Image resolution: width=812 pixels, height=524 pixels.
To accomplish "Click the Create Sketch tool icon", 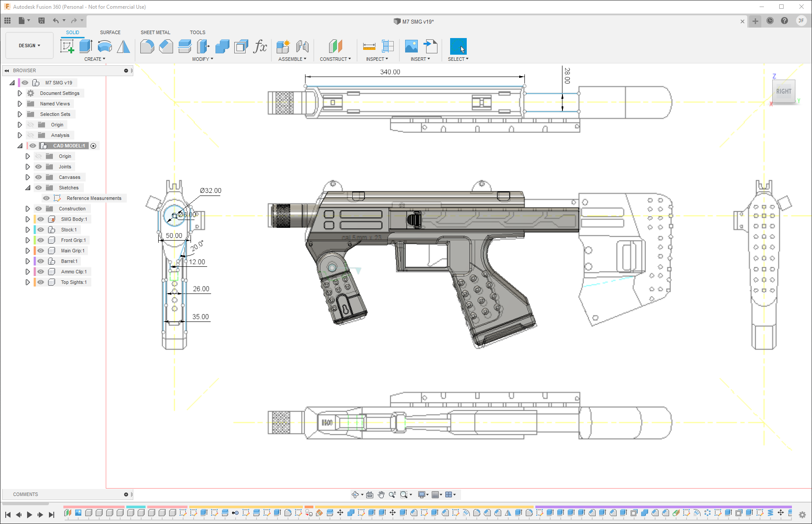I will click(67, 46).
